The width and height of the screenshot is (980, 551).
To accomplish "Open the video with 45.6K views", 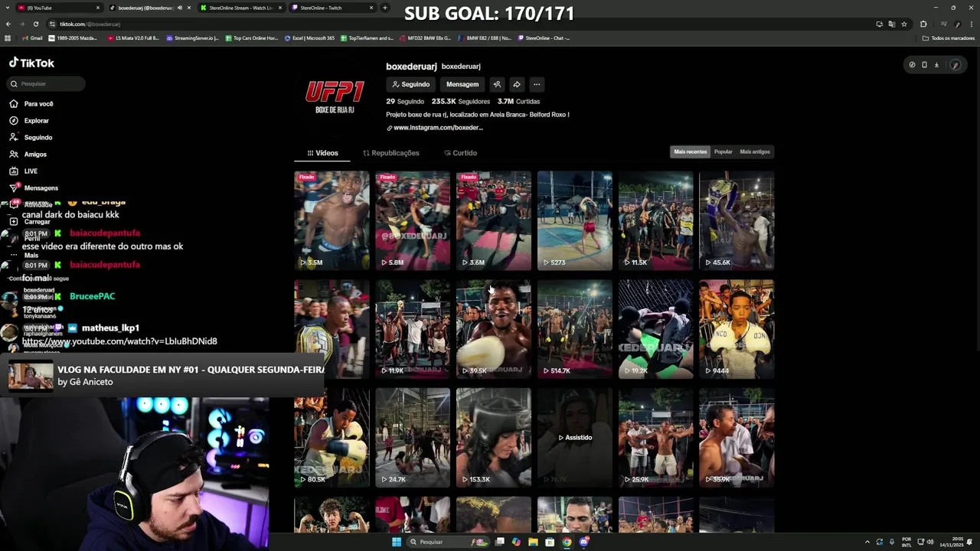I will (737, 220).
